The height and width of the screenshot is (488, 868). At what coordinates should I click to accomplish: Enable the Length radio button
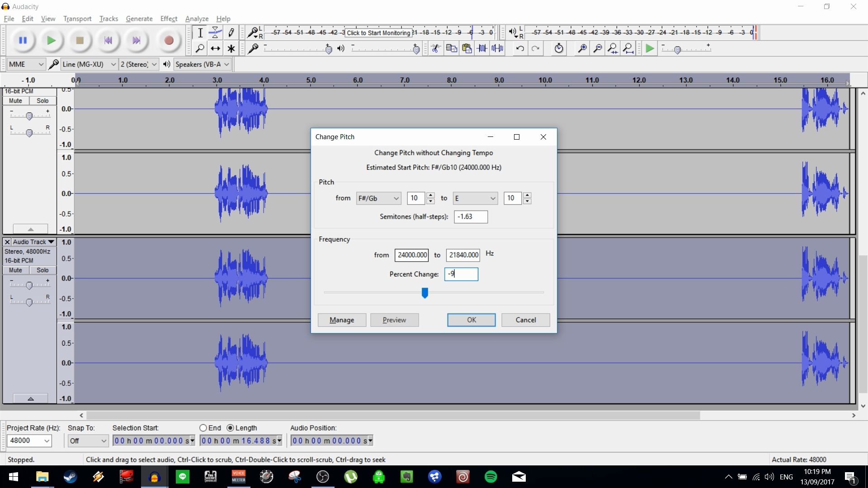point(231,428)
